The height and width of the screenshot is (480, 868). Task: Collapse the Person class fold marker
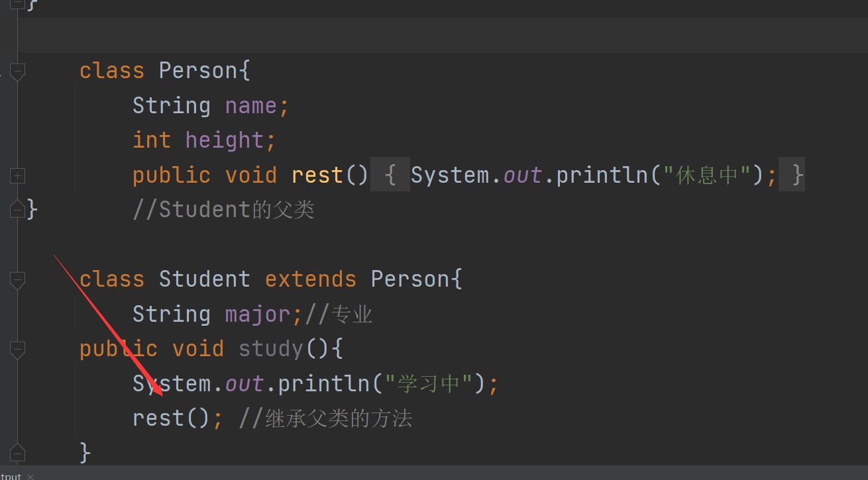click(x=17, y=71)
